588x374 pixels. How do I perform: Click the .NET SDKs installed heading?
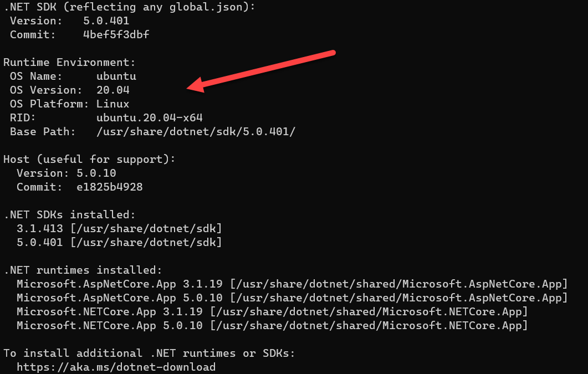69,214
